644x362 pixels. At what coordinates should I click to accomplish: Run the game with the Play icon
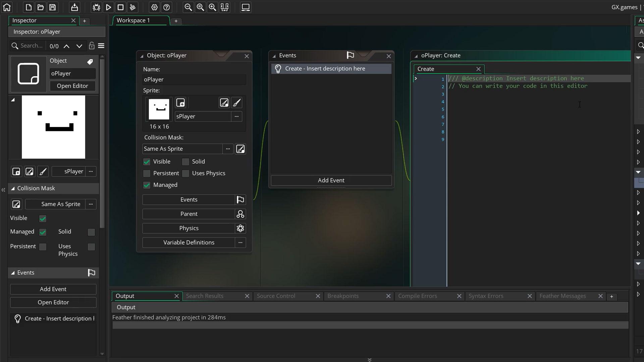coord(108,7)
